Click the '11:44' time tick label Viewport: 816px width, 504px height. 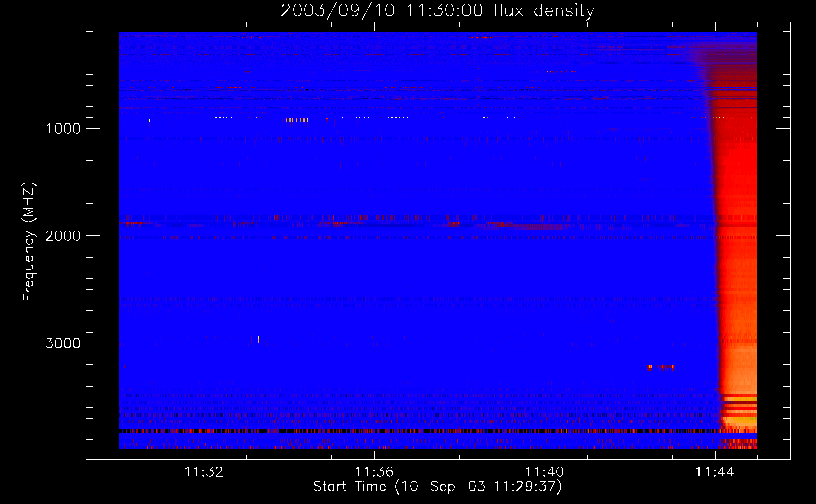point(715,472)
